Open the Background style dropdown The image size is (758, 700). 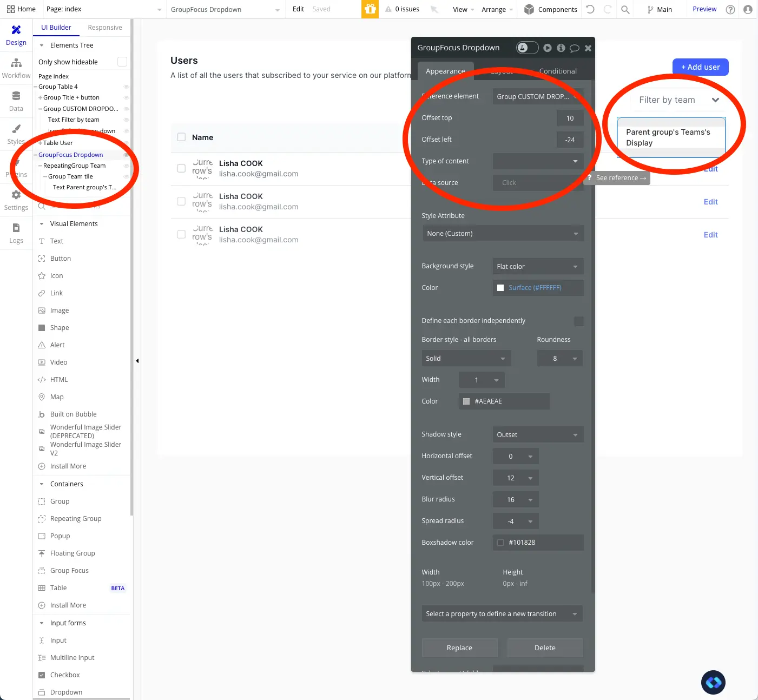pos(538,266)
